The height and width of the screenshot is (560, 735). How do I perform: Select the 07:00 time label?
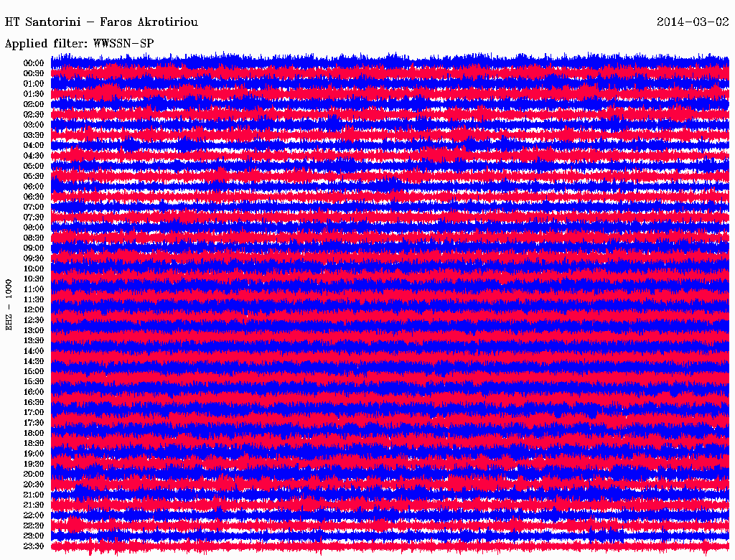34,207
